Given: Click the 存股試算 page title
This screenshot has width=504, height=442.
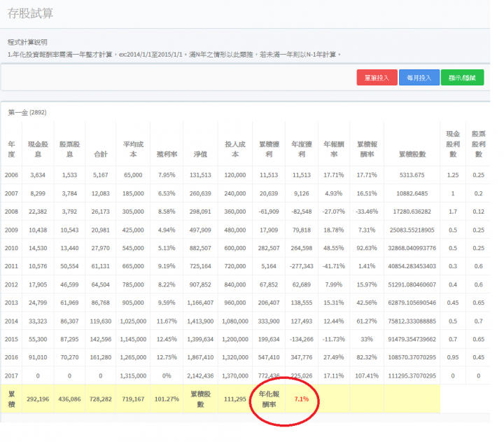Looking at the screenshot, I should click(30, 13).
